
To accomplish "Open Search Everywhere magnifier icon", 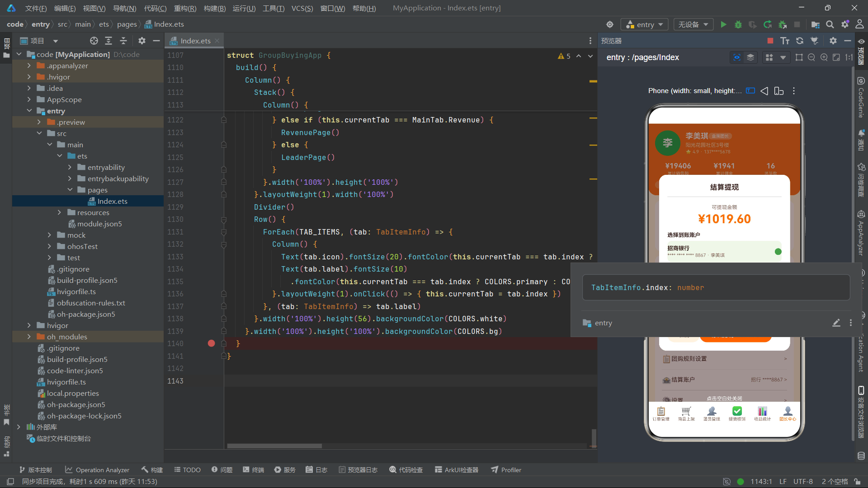I will pyautogui.click(x=830, y=24).
